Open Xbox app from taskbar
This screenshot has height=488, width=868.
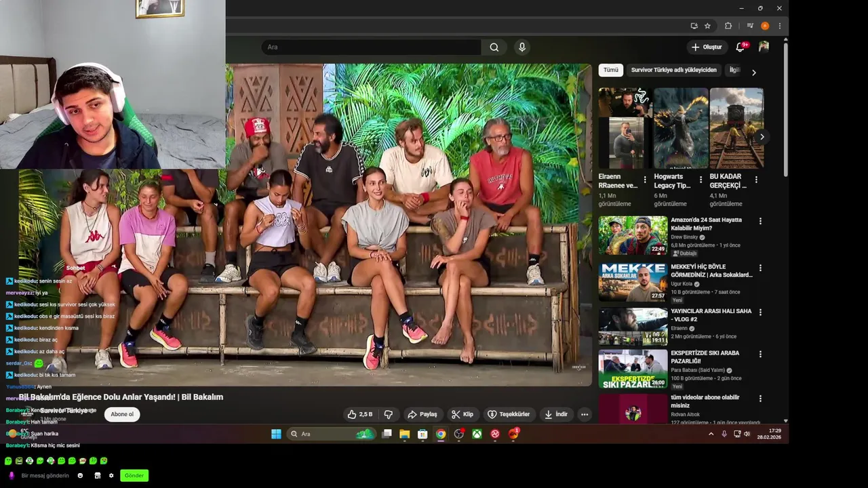(x=477, y=434)
